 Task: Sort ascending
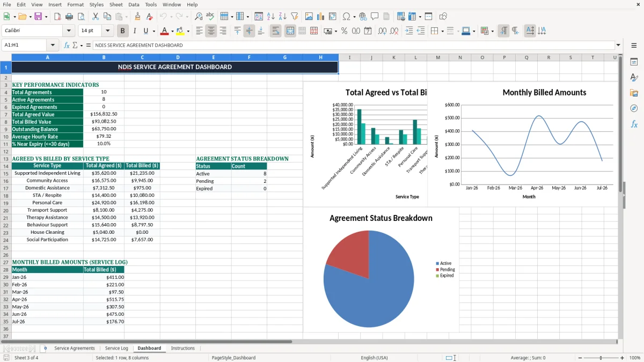click(x=270, y=17)
